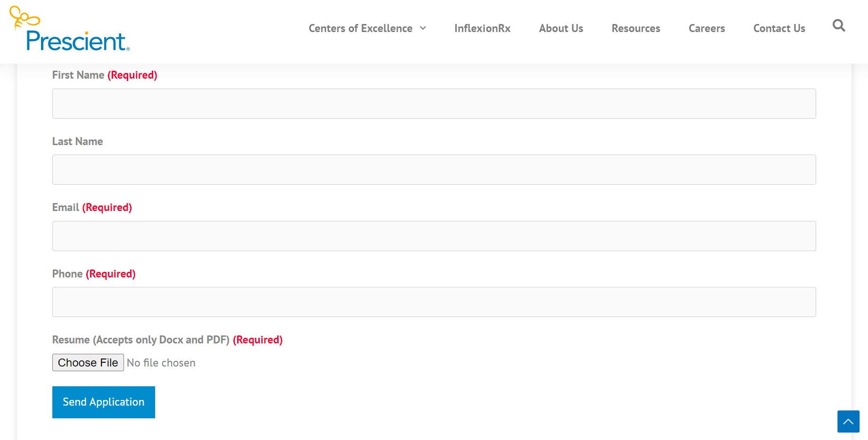The image size is (868, 440).
Task: Click the "No file chosen" text
Action: (161, 363)
